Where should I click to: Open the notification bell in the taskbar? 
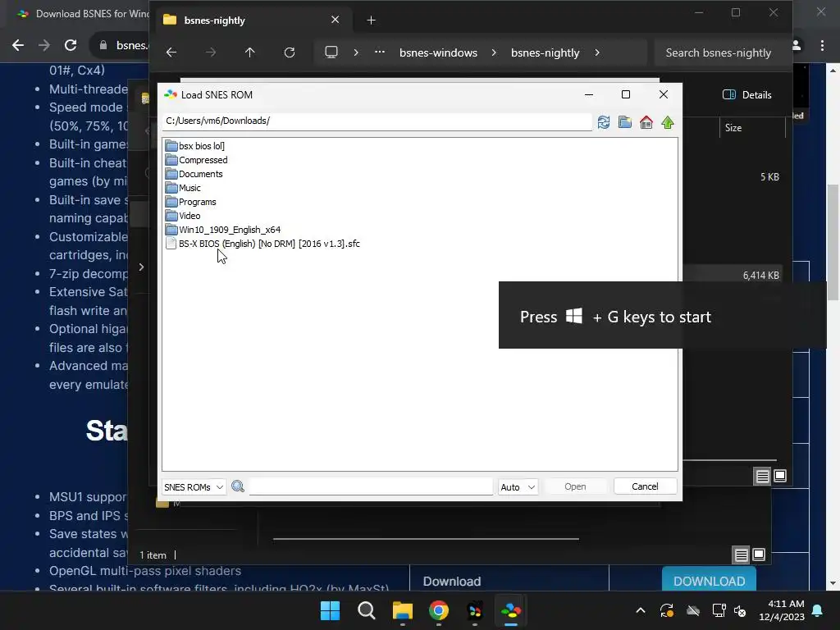(x=818, y=610)
